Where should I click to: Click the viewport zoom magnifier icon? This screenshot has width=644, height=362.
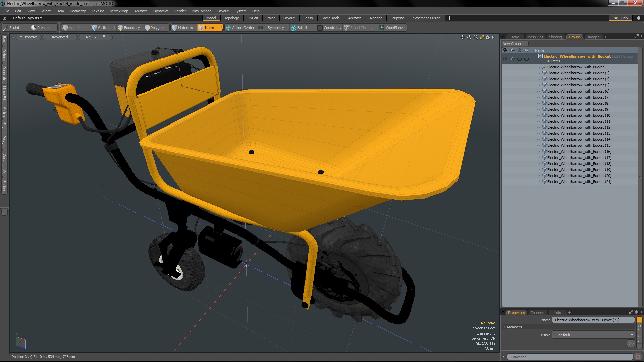click(476, 37)
